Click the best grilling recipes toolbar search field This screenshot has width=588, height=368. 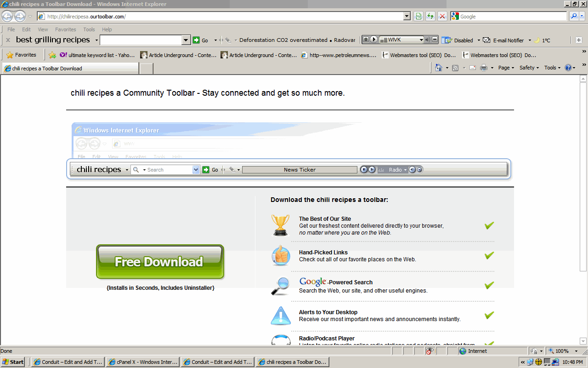point(141,40)
